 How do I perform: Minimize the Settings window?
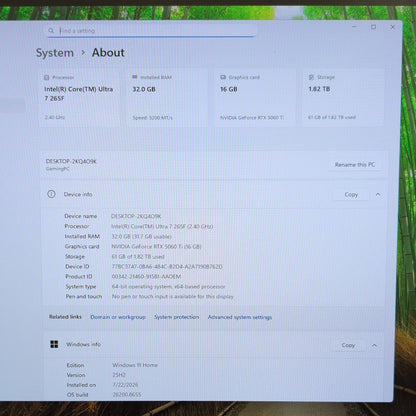tap(354, 26)
